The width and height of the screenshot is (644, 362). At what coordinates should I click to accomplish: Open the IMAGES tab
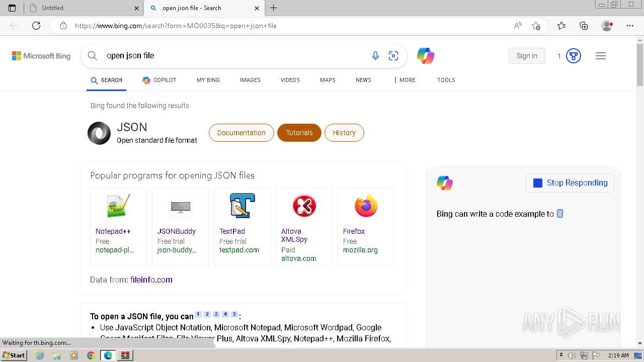click(x=250, y=80)
